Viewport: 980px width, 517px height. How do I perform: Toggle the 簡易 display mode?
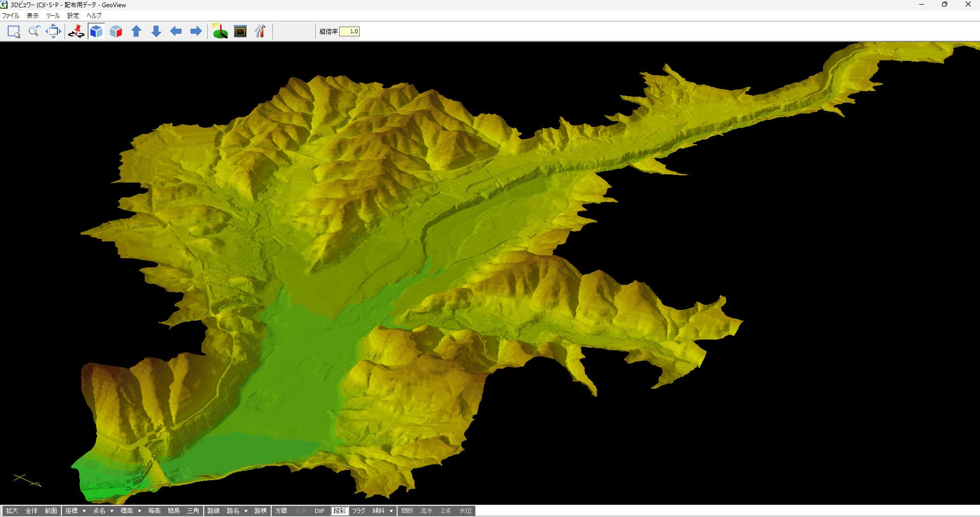[173, 511]
